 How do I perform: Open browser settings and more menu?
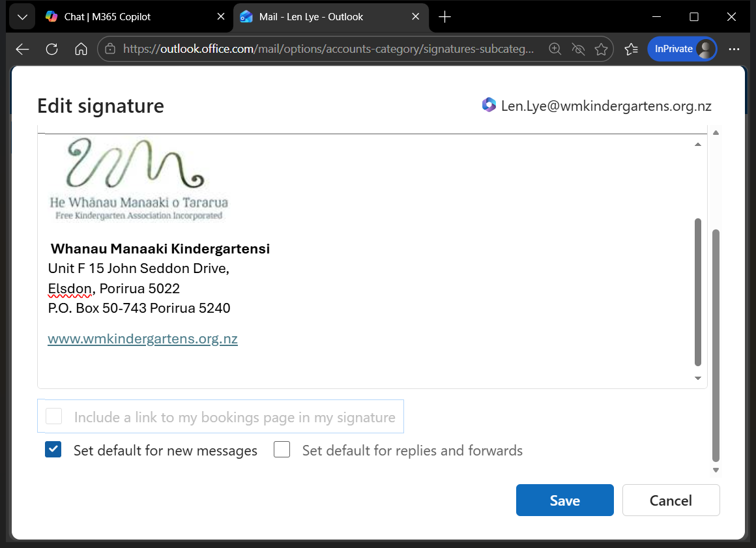734,49
